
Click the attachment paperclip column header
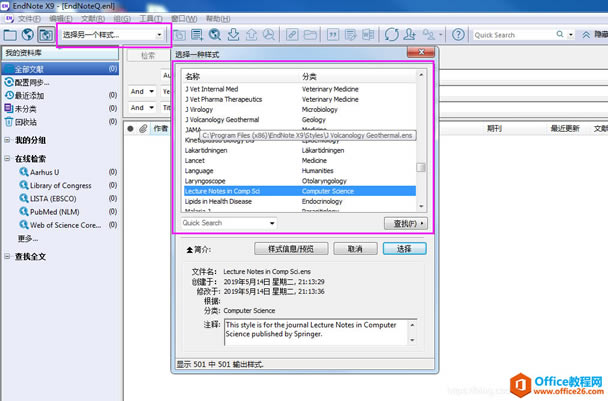pyautogui.click(x=143, y=129)
